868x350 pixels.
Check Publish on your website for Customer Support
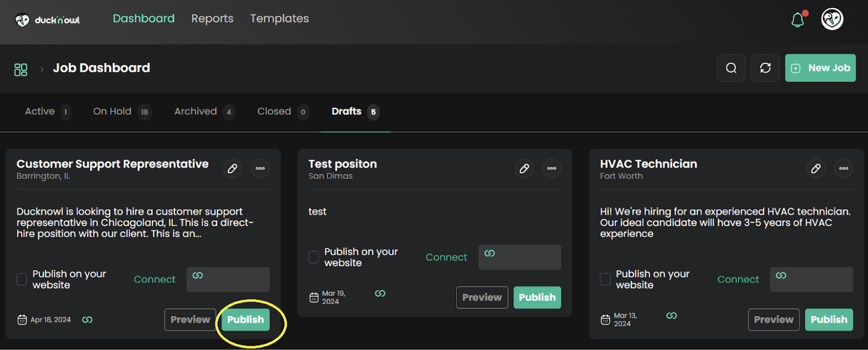click(22, 279)
